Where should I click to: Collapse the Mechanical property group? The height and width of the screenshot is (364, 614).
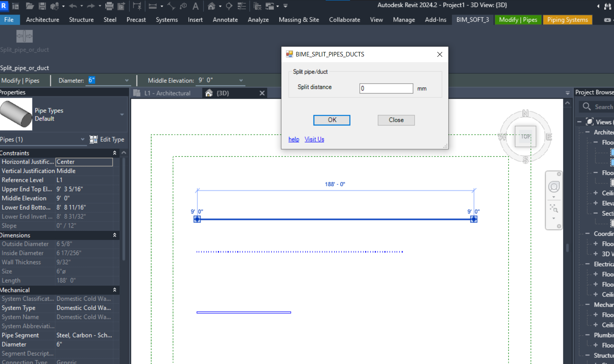click(115, 290)
